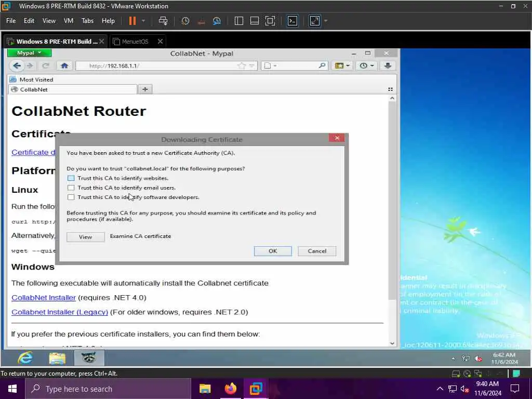Click the Mypal forward arrow button
The width and height of the screenshot is (532, 399).
pyautogui.click(x=30, y=66)
